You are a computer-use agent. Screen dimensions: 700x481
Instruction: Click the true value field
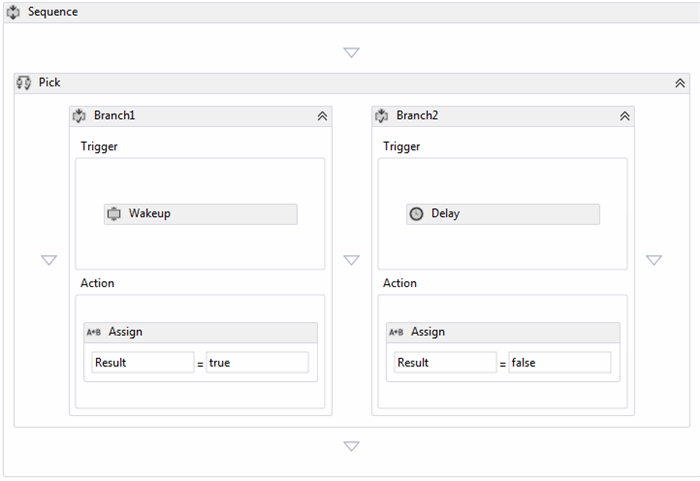pyautogui.click(x=257, y=363)
